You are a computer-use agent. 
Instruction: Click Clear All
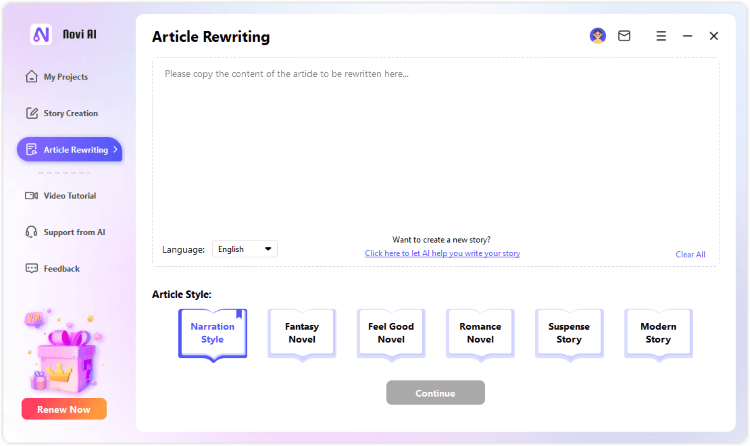pyautogui.click(x=690, y=254)
